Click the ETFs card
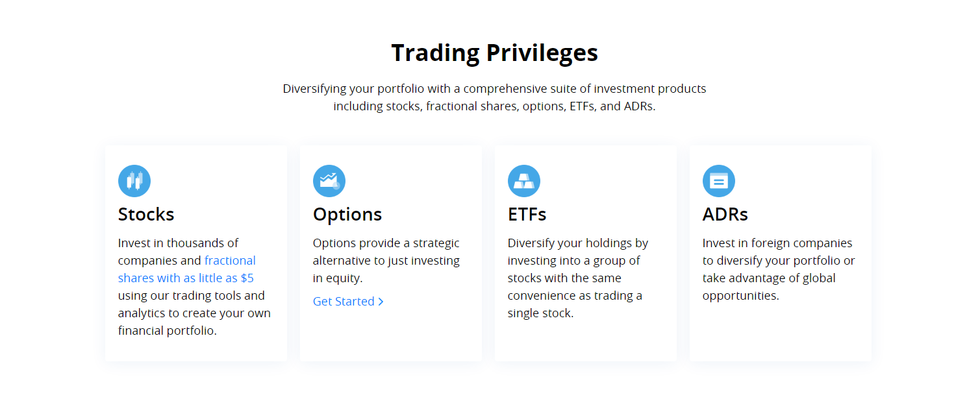980x397 pixels. pyautogui.click(x=585, y=252)
